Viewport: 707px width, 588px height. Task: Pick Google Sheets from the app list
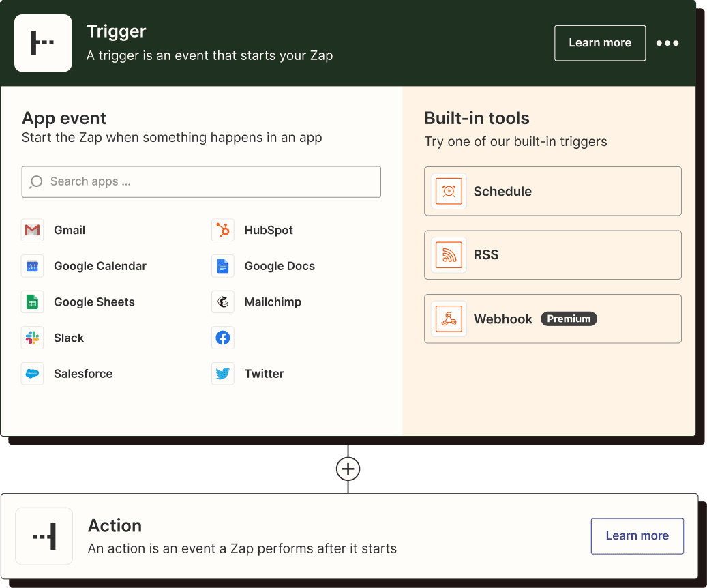32,302
